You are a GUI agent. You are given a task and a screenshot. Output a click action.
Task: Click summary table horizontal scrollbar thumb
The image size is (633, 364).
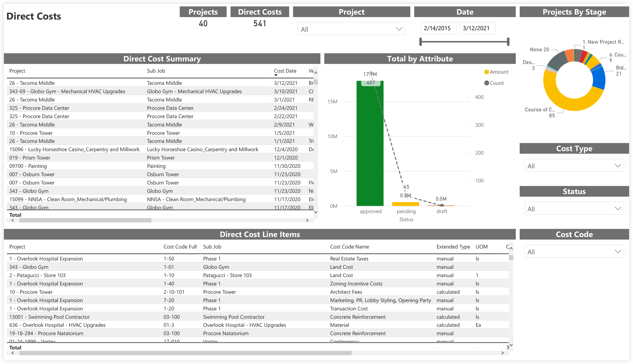pos(85,220)
